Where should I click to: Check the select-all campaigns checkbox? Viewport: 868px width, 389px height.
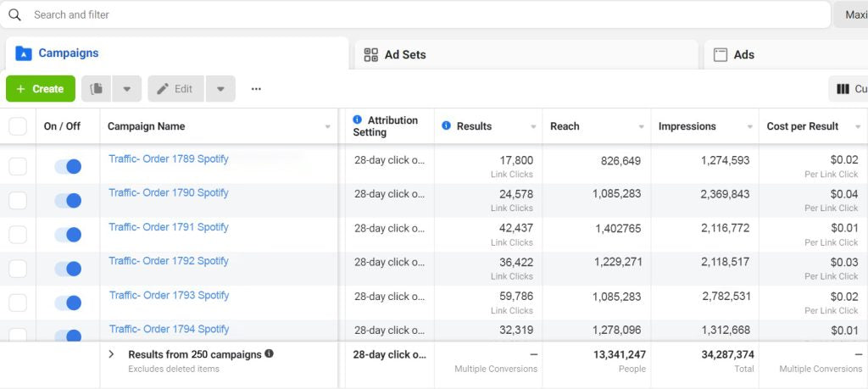(18, 126)
